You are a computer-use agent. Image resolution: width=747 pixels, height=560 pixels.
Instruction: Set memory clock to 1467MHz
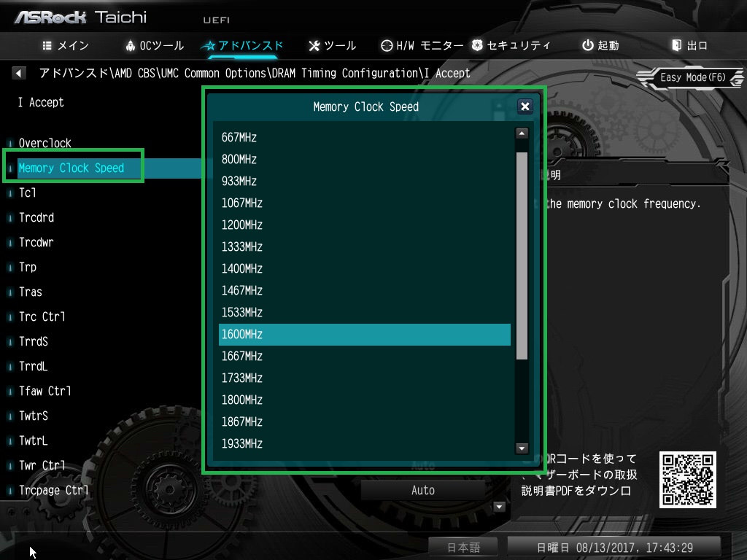coord(365,291)
